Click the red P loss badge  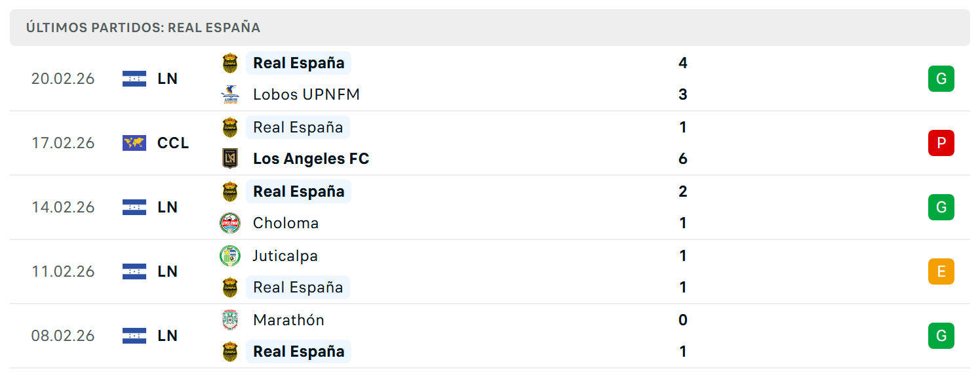pyautogui.click(x=941, y=143)
